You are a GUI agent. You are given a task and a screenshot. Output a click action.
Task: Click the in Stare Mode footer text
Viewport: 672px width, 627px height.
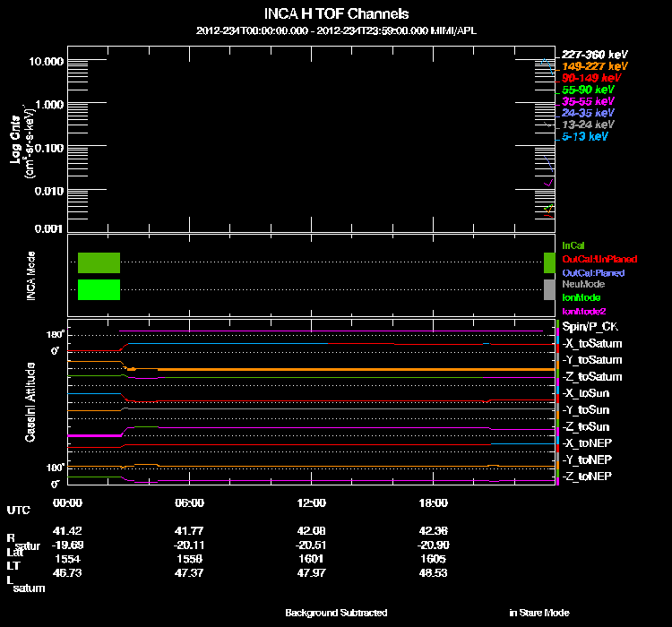coord(538,613)
